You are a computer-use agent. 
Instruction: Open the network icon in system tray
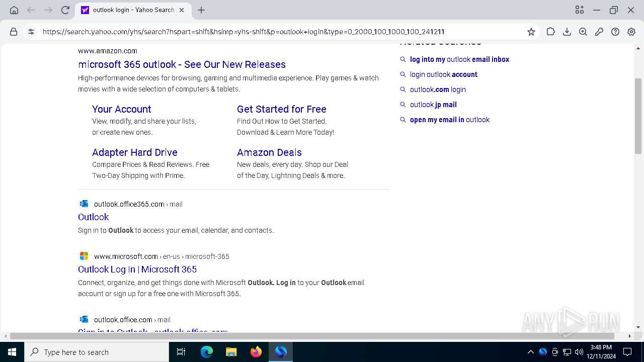(567, 352)
